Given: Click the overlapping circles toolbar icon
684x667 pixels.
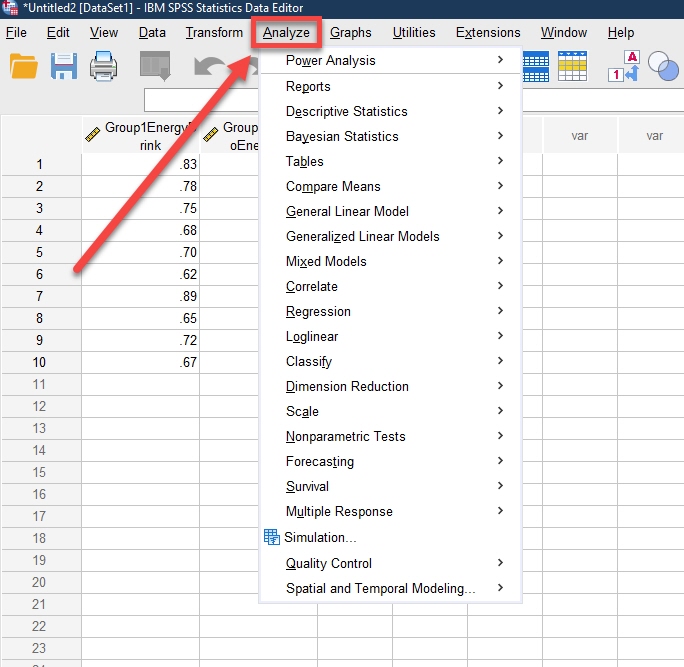Looking at the screenshot, I should click(x=663, y=66).
